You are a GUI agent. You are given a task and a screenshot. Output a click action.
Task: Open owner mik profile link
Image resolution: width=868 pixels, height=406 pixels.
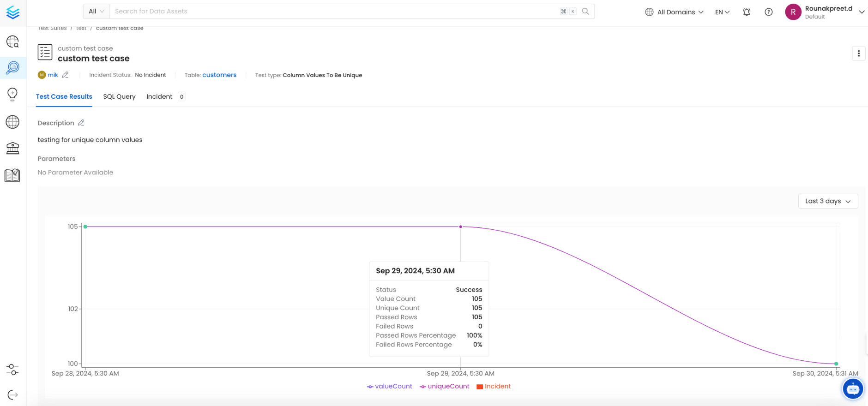(53, 75)
